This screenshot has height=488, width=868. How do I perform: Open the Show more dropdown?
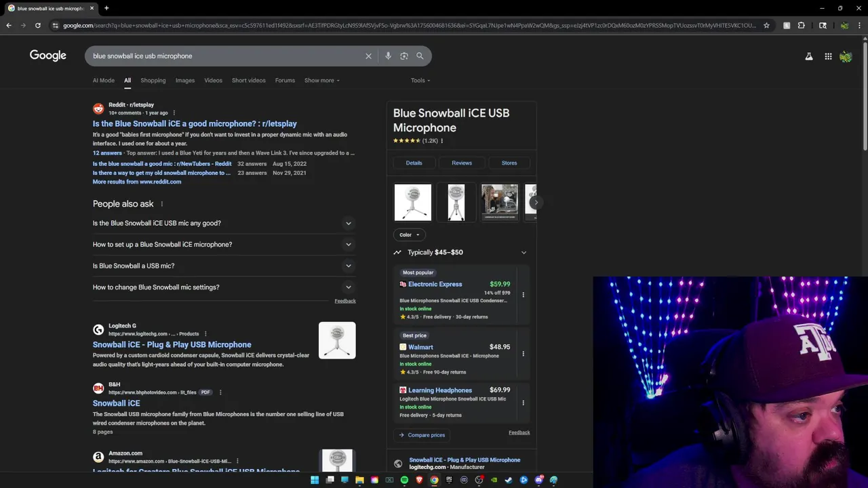321,81
